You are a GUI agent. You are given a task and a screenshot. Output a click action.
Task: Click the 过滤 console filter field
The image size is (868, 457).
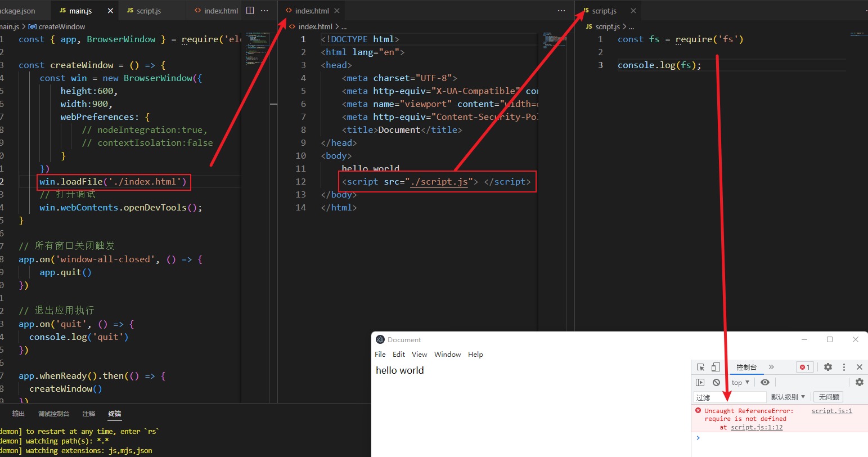(x=730, y=397)
